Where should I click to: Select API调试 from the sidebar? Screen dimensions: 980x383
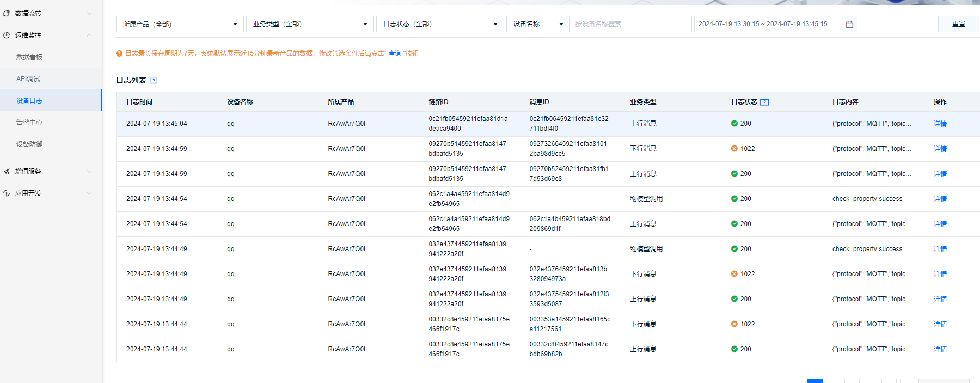coord(28,79)
